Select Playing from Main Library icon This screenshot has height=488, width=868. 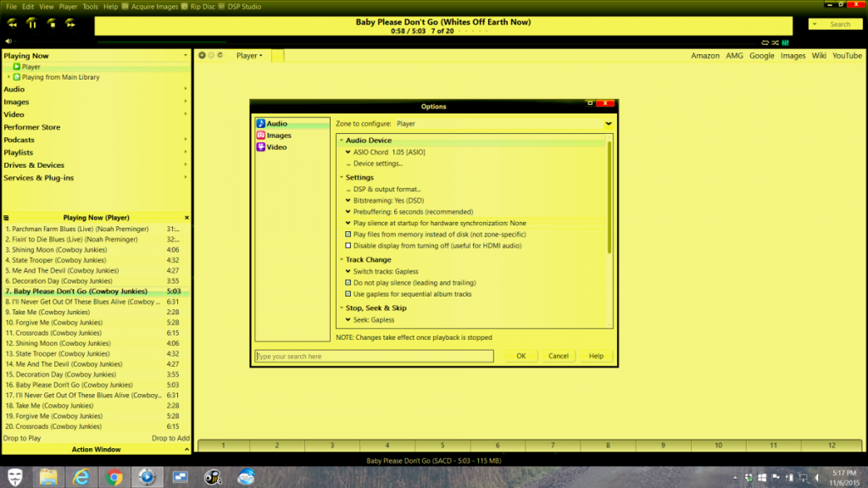[17, 77]
